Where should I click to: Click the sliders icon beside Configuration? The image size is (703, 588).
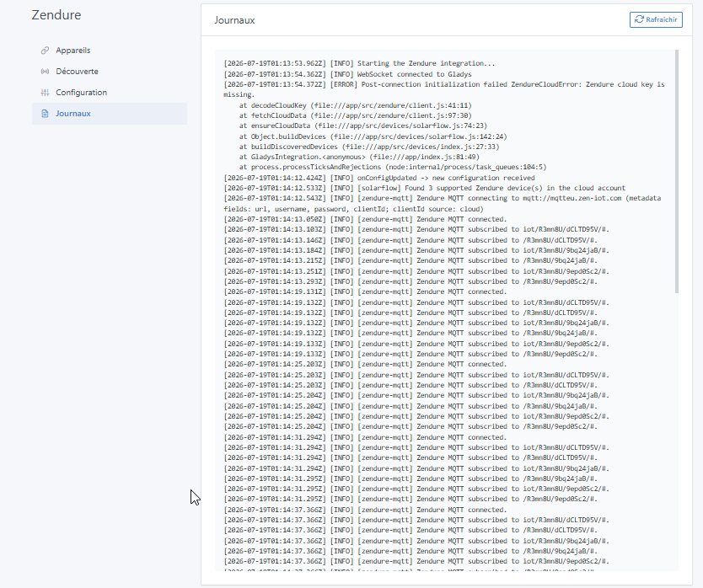[45, 93]
